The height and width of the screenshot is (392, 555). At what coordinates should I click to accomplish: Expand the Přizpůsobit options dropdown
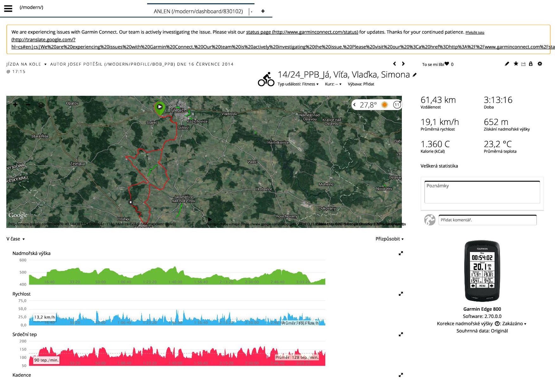point(389,239)
